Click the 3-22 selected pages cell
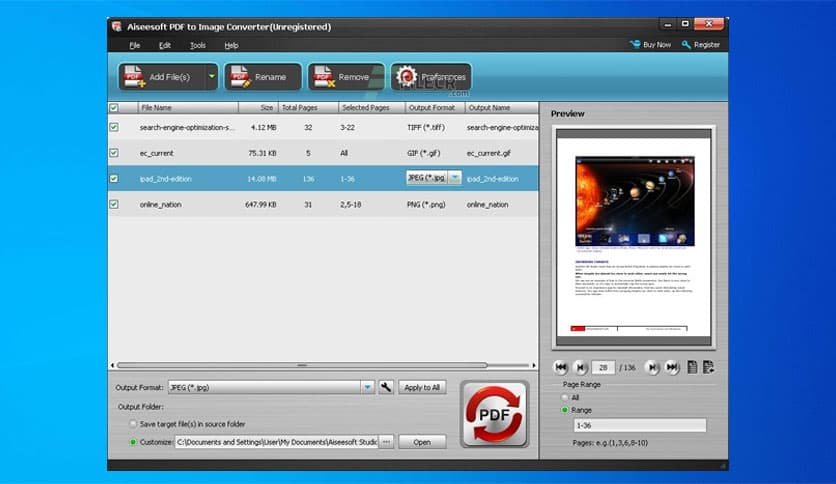 pos(348,127)
